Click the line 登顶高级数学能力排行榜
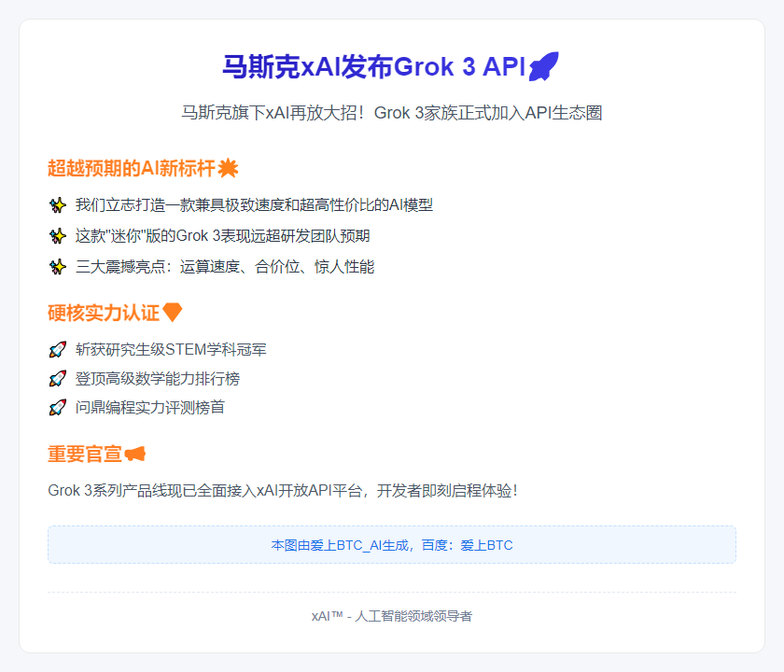Viewport: 784px width, 672px height. pyautogui.click(x=158, y=379)
